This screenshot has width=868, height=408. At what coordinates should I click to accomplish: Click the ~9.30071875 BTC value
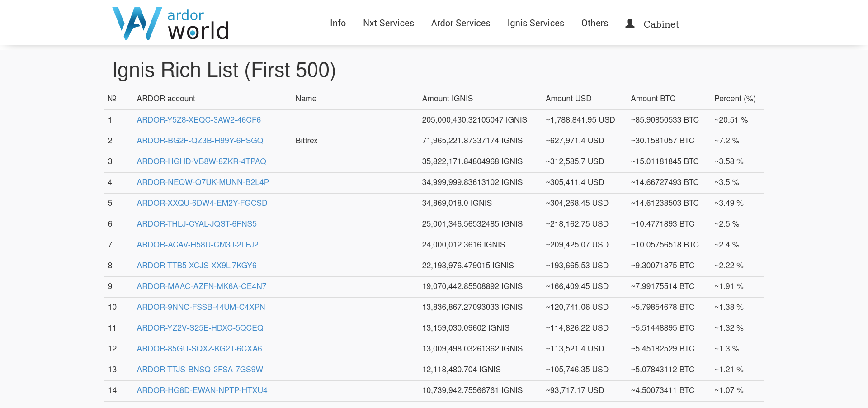click(662, 266)
